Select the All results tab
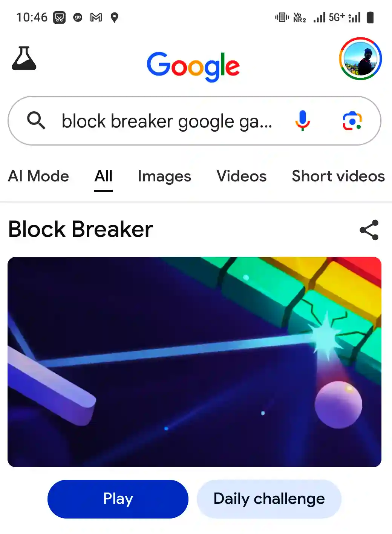This screenshot has height=534, width=392. tap(104, 176)
